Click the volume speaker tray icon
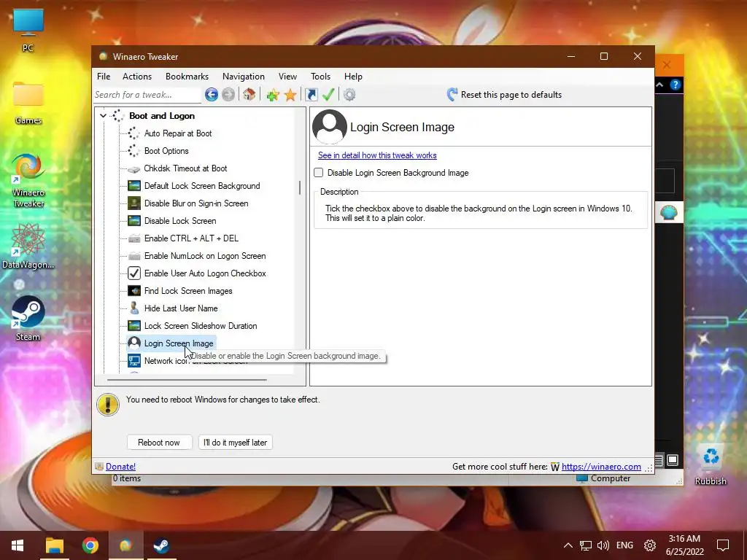747x560 pixels. tap(603, 545)
